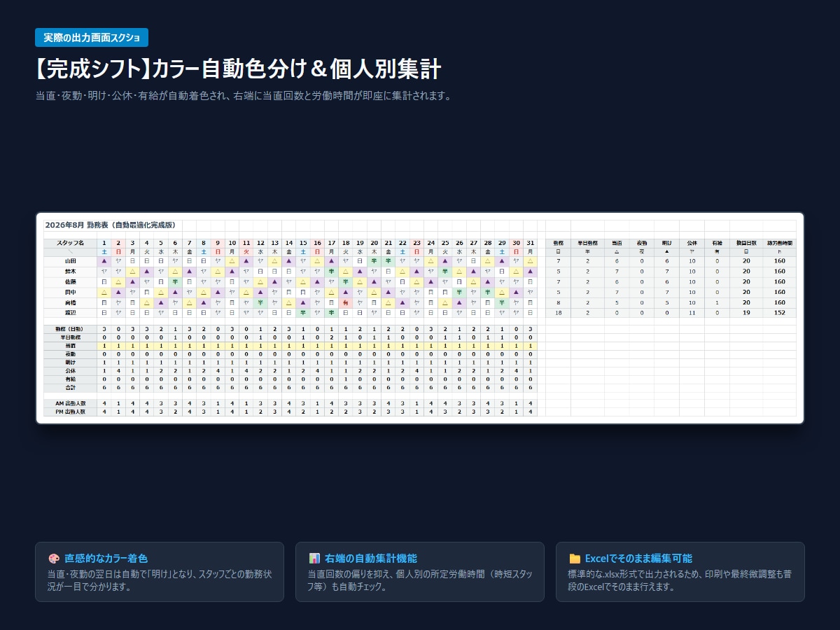This screenshot has width=840, height=630.
Task: Select staff name cell 佐藤
Action: [70, 281]
